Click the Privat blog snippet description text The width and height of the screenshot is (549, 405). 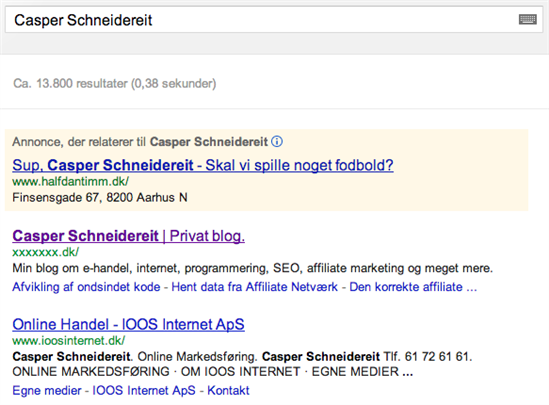coord(252,268)
